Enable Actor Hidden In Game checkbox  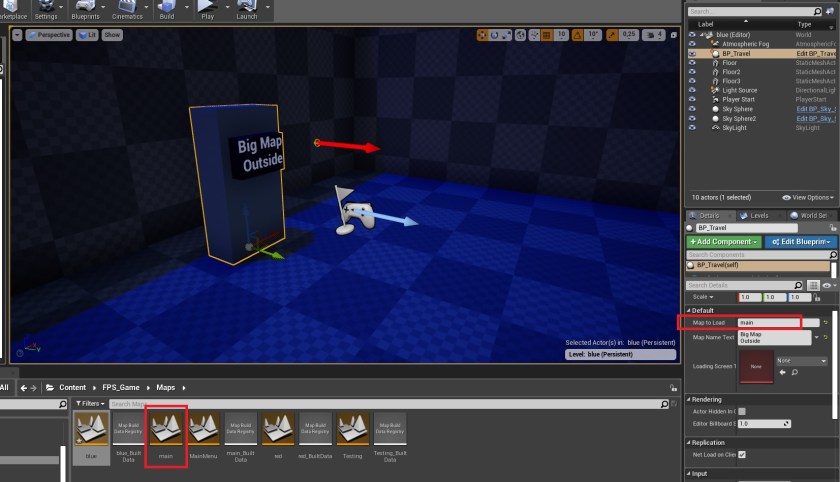[x=741, y=411]
